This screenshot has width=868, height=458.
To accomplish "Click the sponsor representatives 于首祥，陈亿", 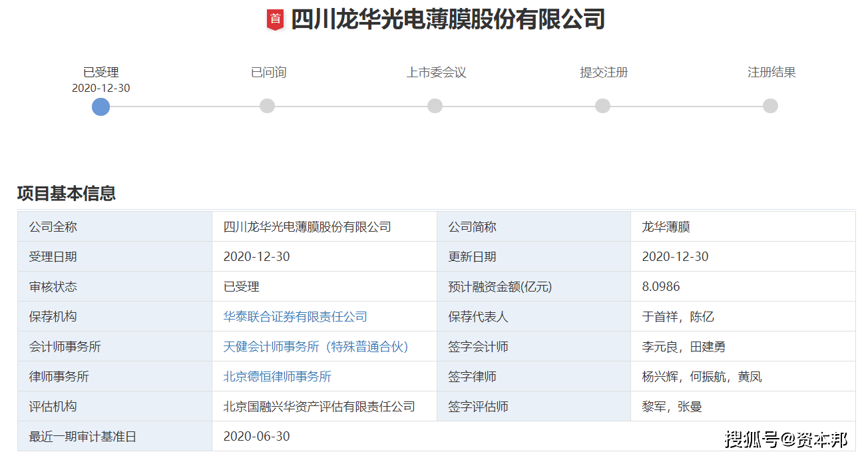I will 678,317.
